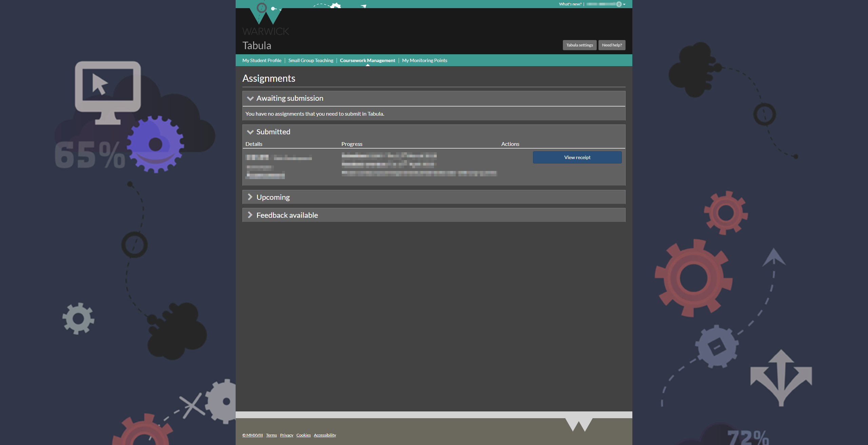Click the Actions column header
The width and height of the screenshot is (868, 445).
click(510, 144)
